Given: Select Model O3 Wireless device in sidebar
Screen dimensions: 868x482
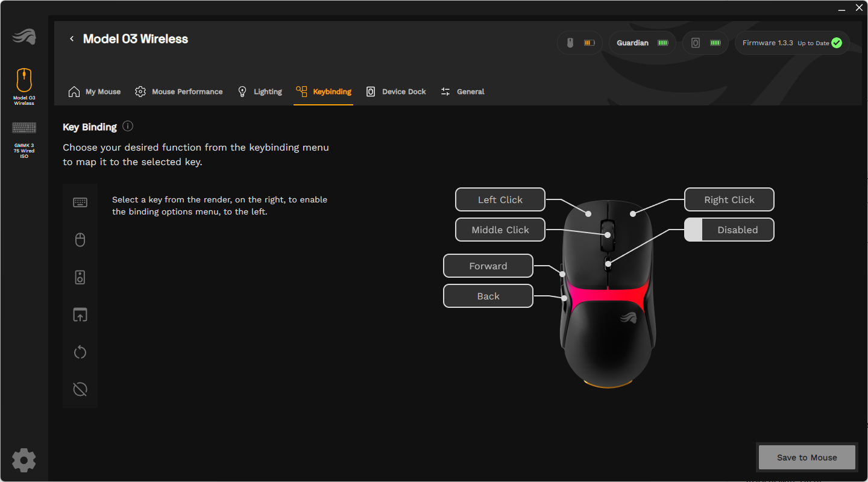Looking at the screenshot, I should 24,87.
